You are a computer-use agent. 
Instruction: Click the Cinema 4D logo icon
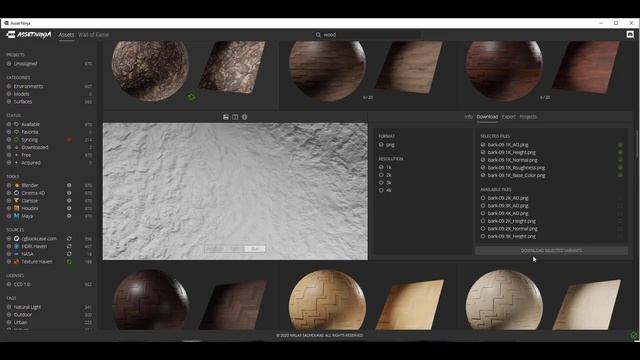(17, 193)
